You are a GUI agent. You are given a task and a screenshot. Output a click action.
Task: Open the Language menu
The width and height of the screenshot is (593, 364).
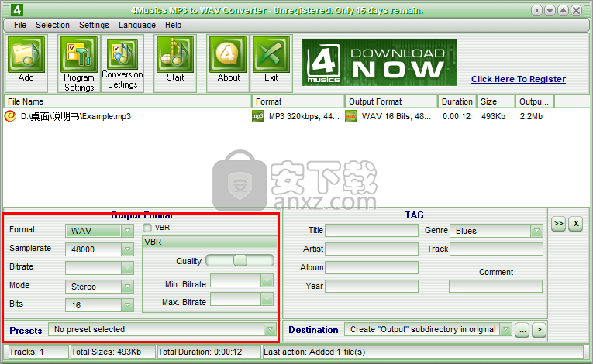137,25
